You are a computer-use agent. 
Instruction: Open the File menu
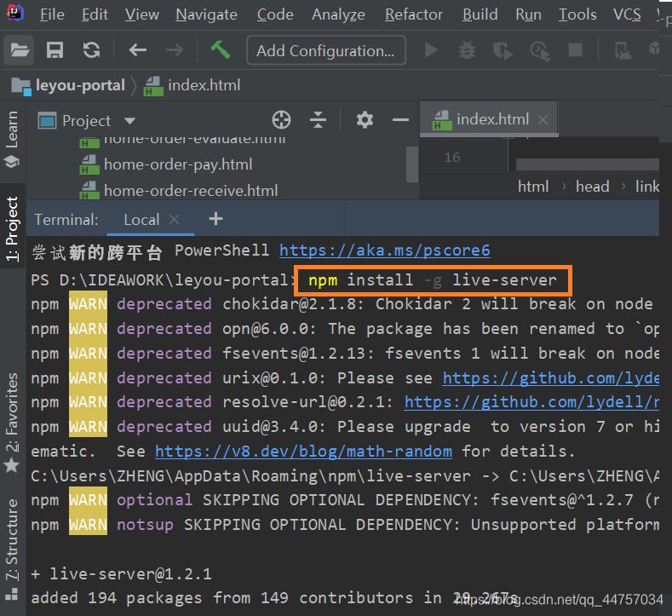coord(52,14)
